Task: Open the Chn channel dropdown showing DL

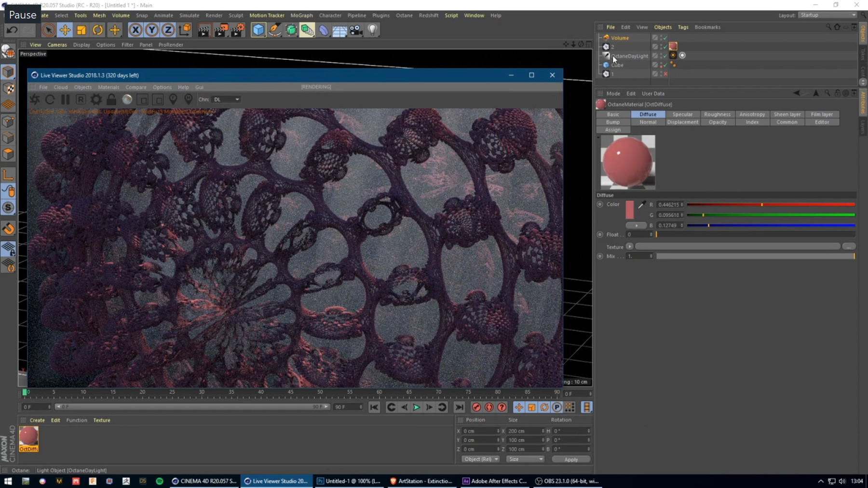Action: tap(227, 99)
